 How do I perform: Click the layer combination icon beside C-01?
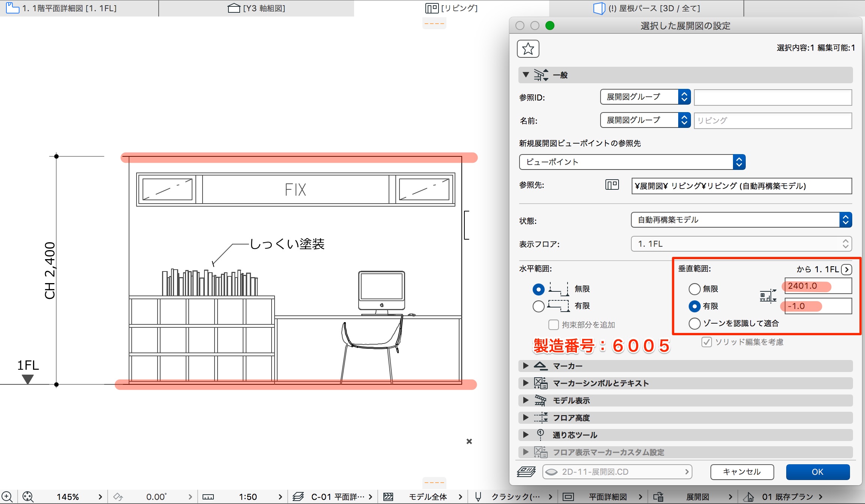298,497
